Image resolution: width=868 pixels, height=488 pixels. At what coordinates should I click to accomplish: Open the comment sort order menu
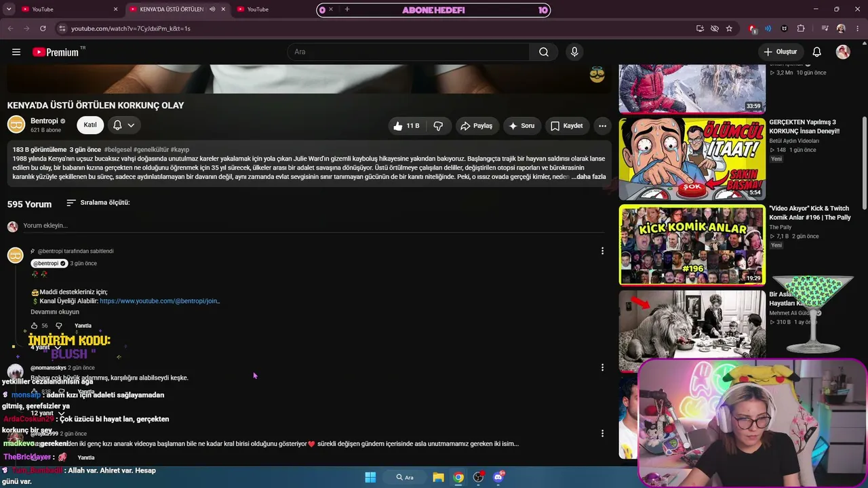[98, 203]
